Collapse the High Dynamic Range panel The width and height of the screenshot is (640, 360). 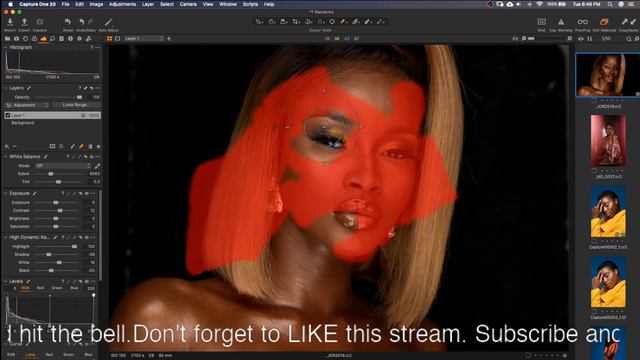pos(6,237)
